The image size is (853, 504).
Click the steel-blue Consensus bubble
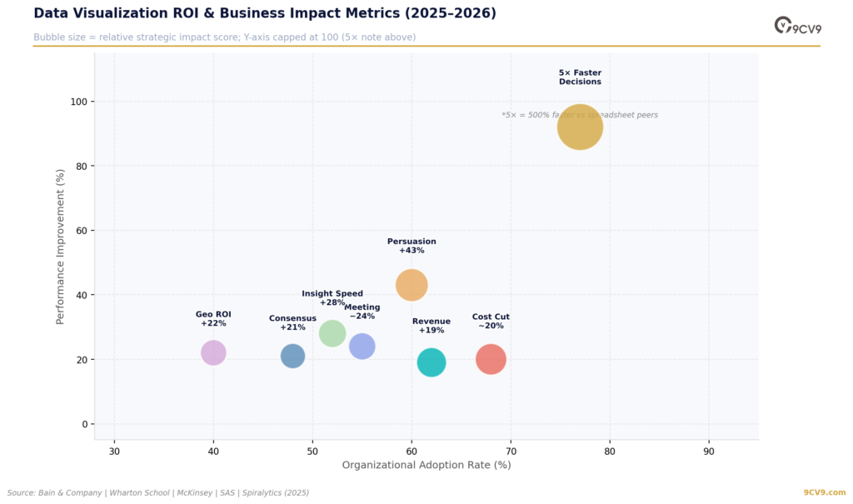click(292, 356)
